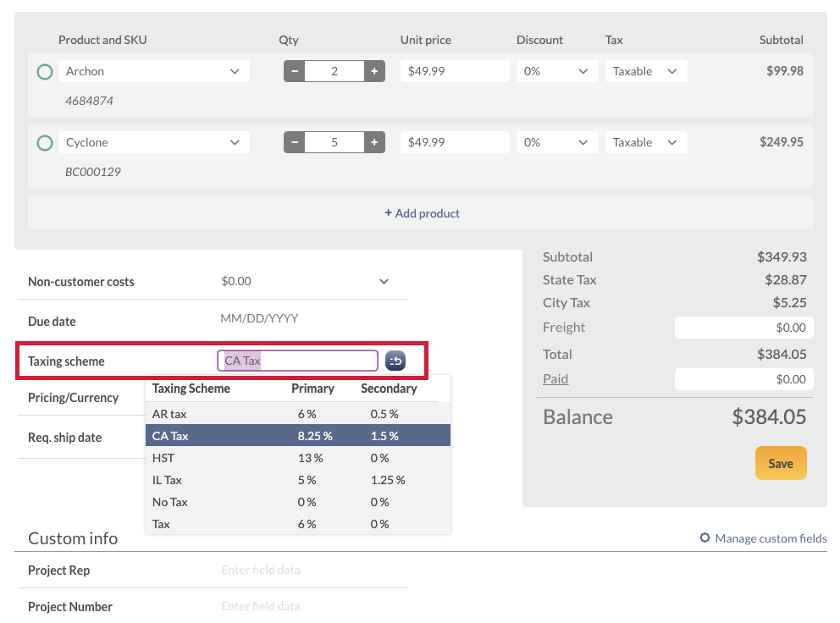The width and height of the screenshot is (840, 623).
Task: Decrease quantity for Archon product
Action: (294, 71)
